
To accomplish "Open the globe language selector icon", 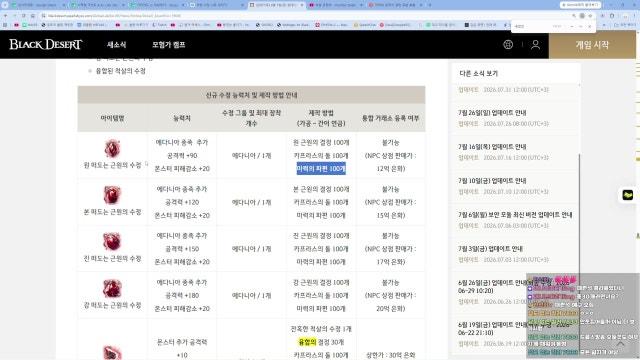I will click(508, 44).
